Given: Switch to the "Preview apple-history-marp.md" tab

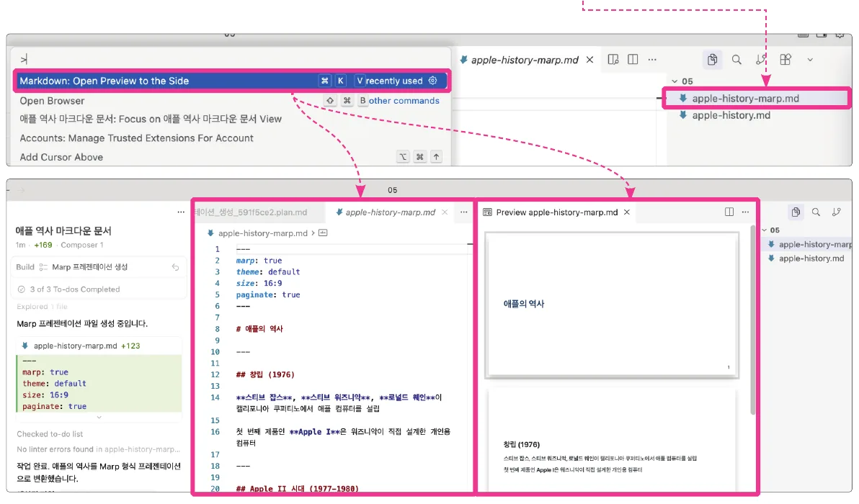Looking at the screenshot, I should (556, 212).
